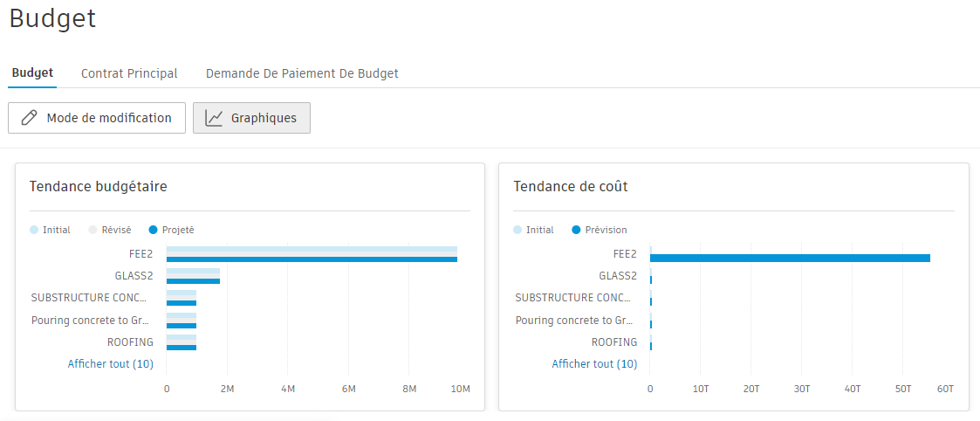Toggle Projeté legend in Tendance budgétaire
This screenshot has width=980, height=421.
click(x=172, y=230)
